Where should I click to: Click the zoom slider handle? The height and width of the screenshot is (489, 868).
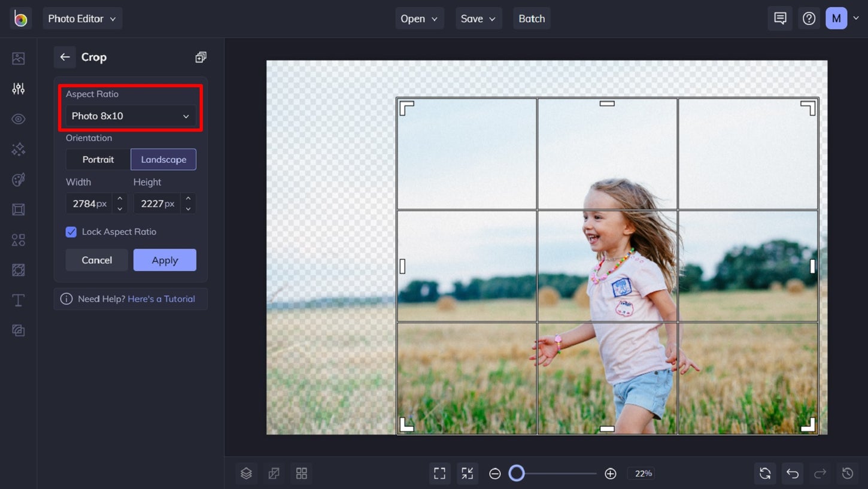click(517, 473)
